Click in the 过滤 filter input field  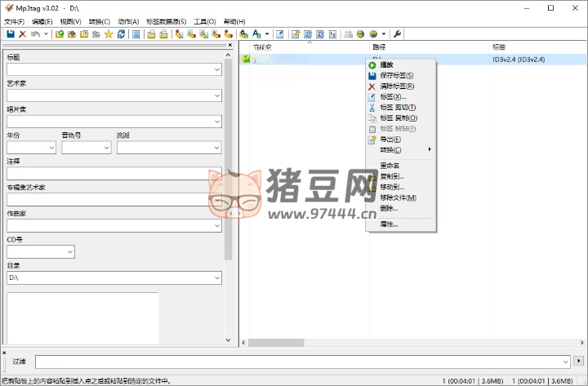[301, 361]
